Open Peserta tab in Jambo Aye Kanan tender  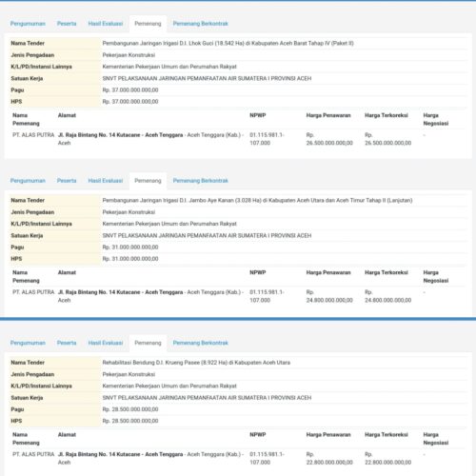coord(67,181)
